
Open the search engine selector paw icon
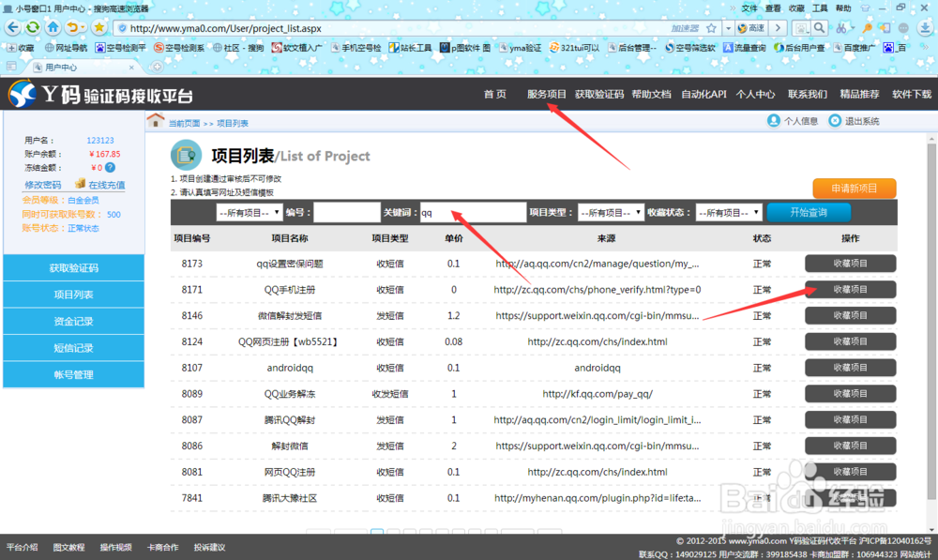pos(800,28)
